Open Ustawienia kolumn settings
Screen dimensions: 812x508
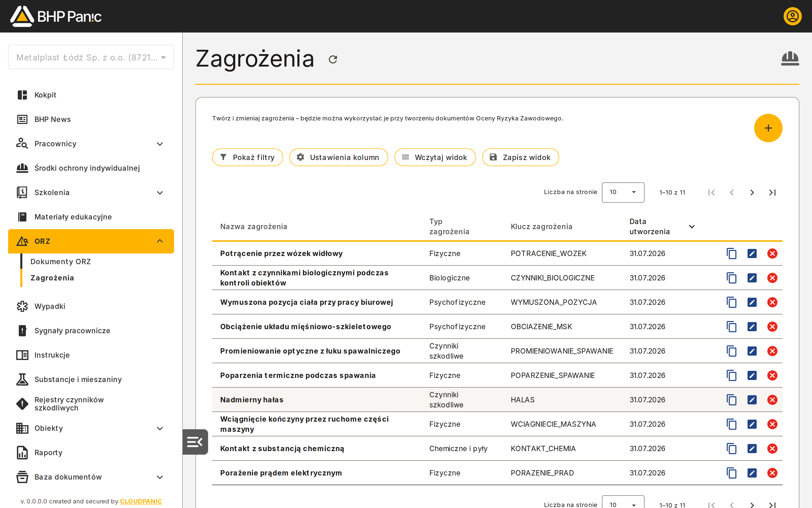tap(339, 157)
